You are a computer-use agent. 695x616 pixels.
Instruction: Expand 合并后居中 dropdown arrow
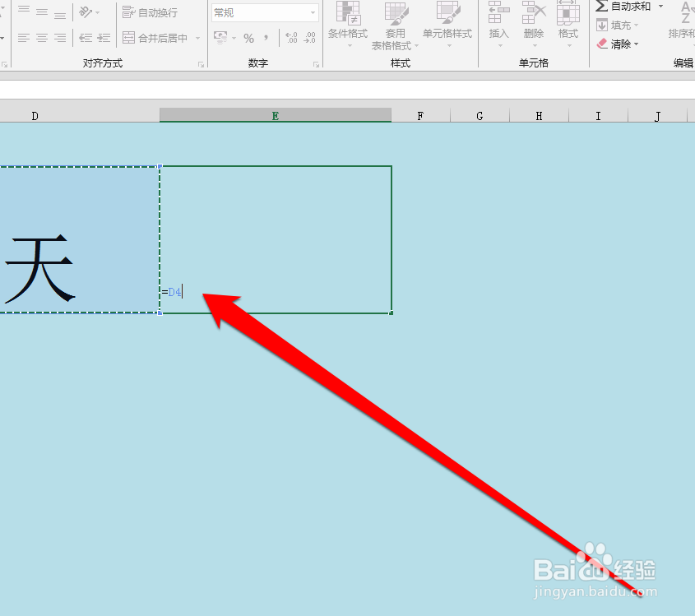(197, 38)
